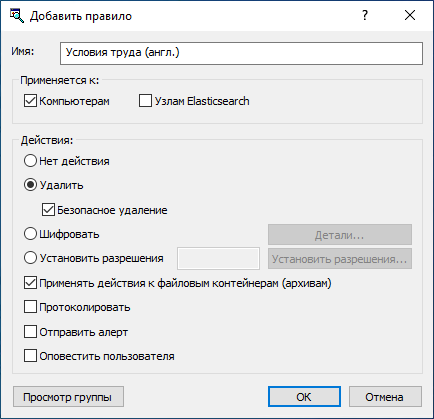Enable the Оповестить пользователя checkbox
The image size is (434, 419).
[x=30, y=356]
